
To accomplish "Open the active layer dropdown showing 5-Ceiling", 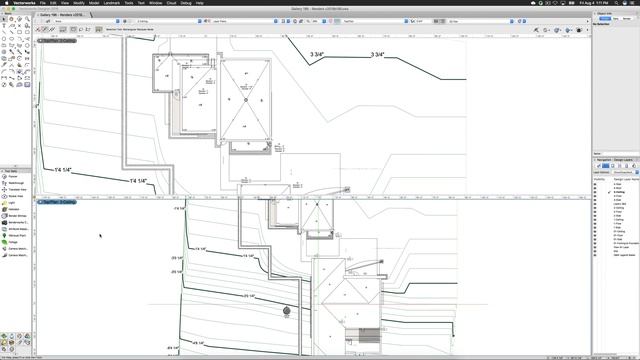I will (x=168, y=21).
